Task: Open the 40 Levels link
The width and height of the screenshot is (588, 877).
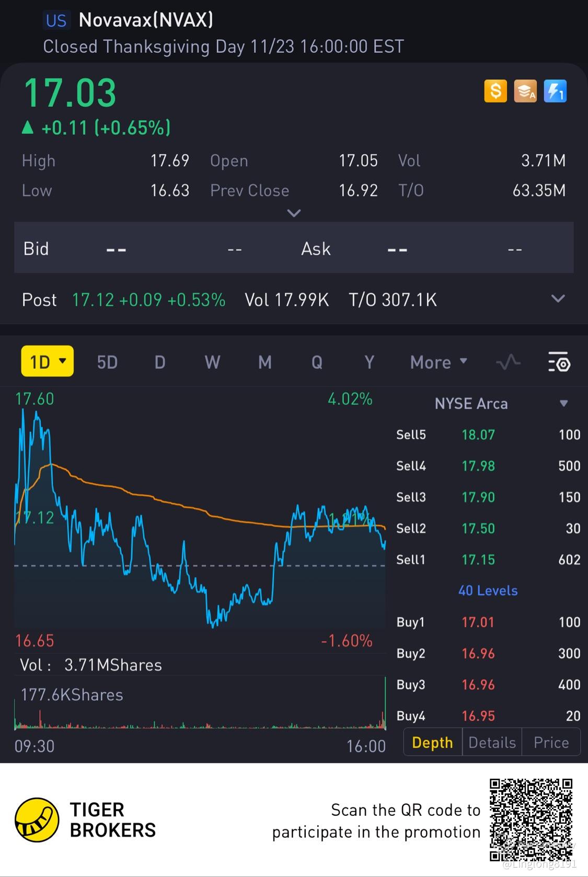Action: coord(488,590)
